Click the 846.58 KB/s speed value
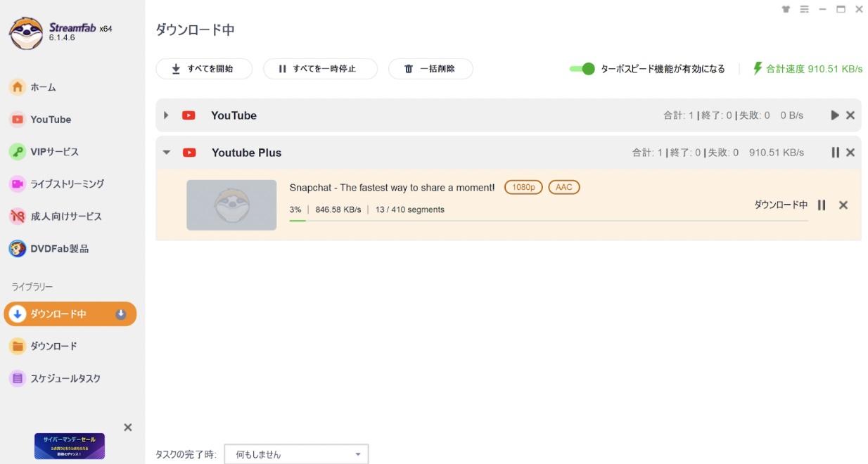Viewport: 868px width, 464px height. pyautogui.click(x=338, y=210)
